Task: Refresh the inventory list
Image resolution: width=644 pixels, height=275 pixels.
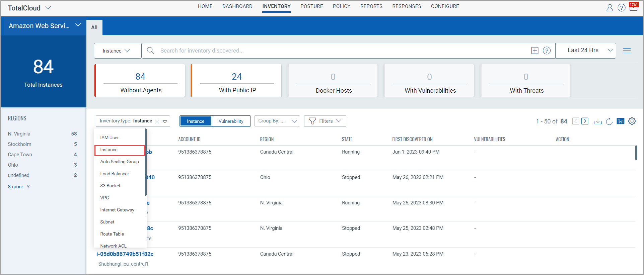Action: (609, 121)
